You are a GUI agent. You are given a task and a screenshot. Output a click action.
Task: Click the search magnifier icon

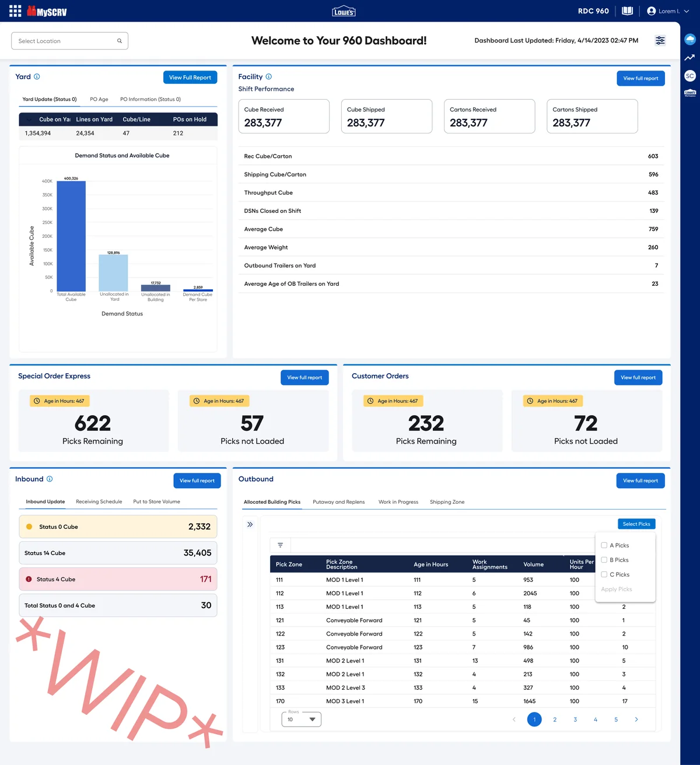coord(120,41)
